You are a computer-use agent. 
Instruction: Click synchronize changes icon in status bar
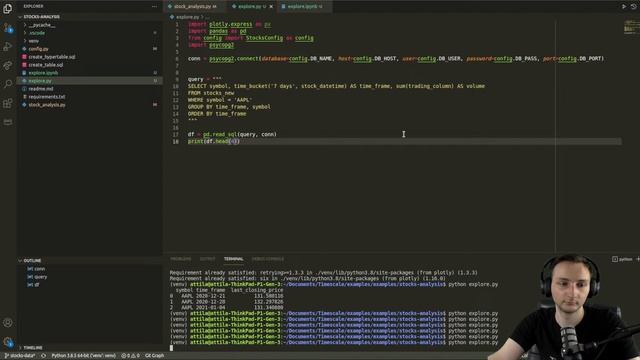[43, 356]
